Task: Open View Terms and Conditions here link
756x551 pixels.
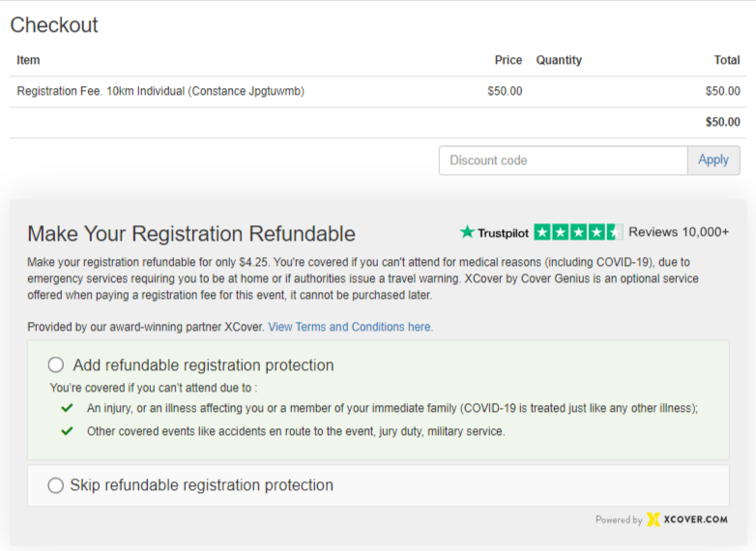Action: click(350, 327)
